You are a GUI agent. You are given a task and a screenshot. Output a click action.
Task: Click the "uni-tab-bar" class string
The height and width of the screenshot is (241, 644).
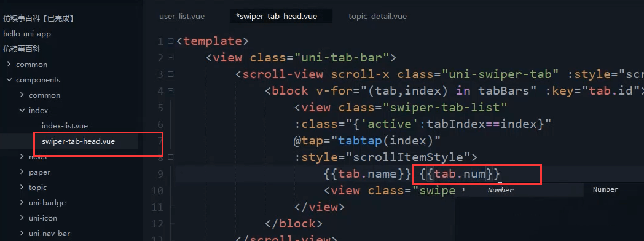[341, 58]
